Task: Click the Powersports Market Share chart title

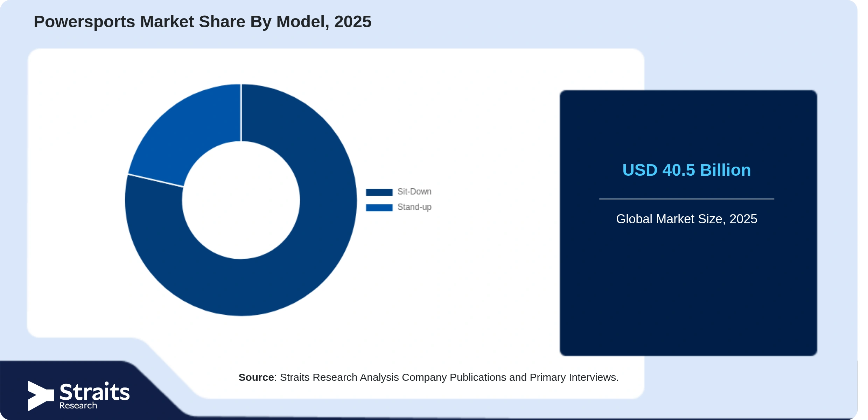Action: [202, 22]
